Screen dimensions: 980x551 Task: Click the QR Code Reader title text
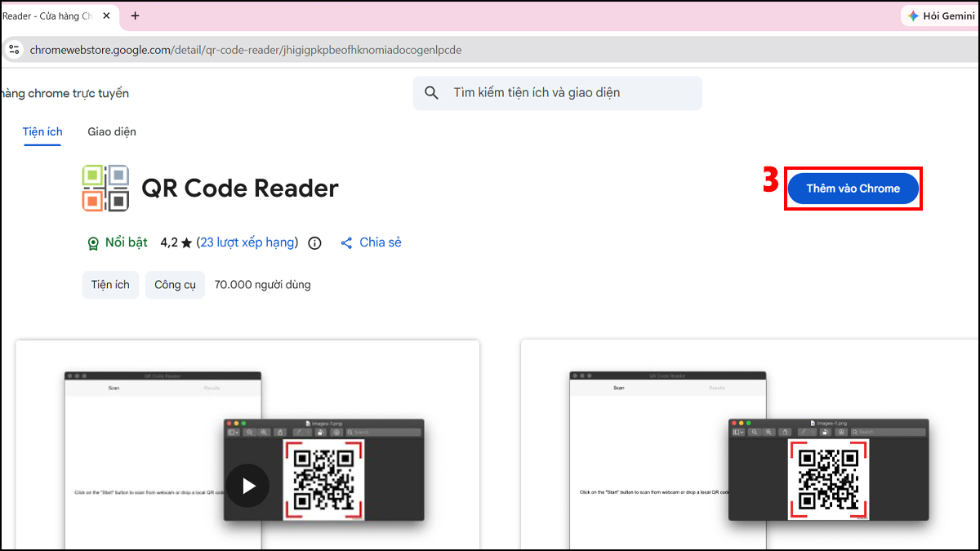click(x=240, y=189)
